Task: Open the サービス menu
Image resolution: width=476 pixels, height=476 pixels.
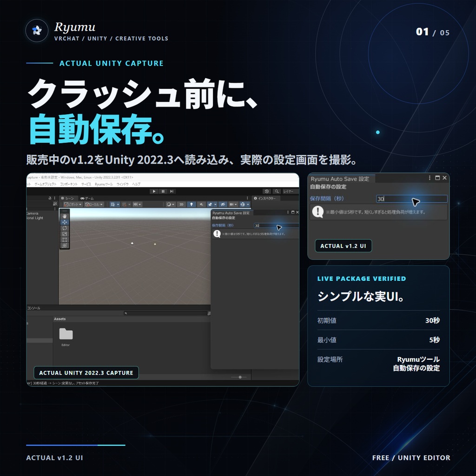Action: (x=86, y=184)
